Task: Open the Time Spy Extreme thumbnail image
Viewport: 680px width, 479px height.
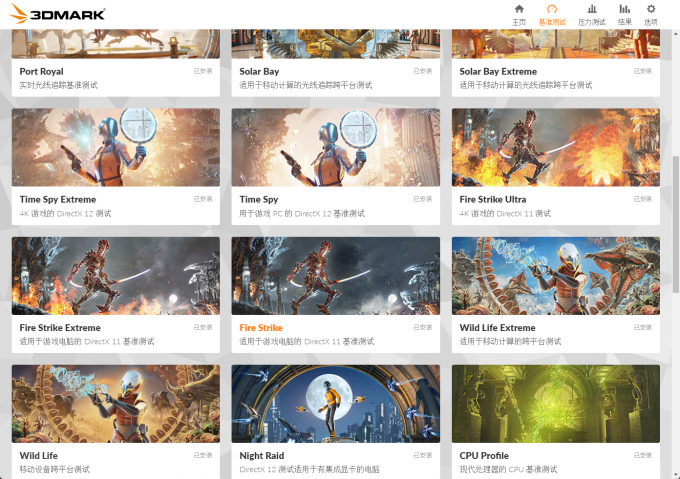Action: pos(116,147)
